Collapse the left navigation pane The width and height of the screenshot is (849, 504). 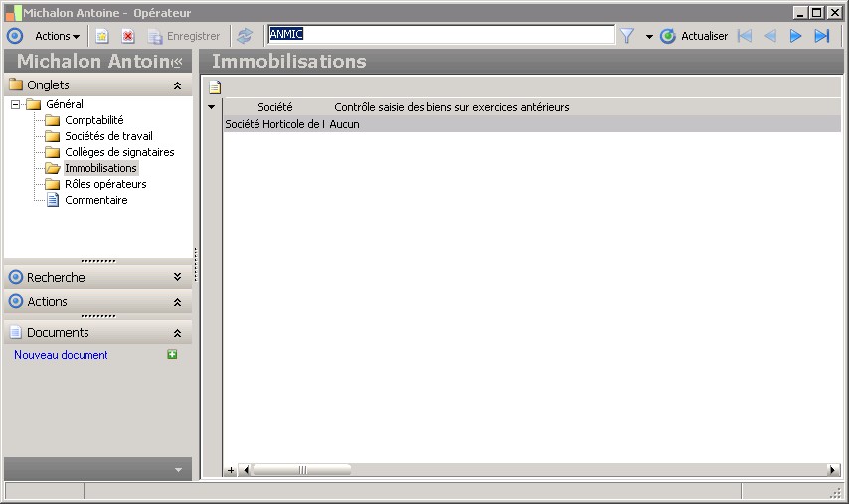tap(177, 63)
